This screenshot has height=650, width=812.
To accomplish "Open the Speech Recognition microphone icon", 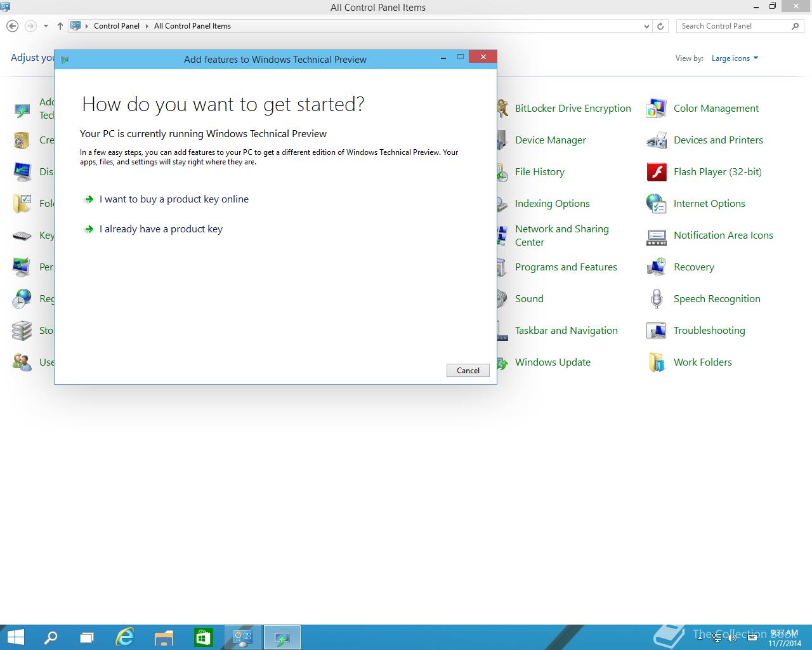I will (656, 299).
